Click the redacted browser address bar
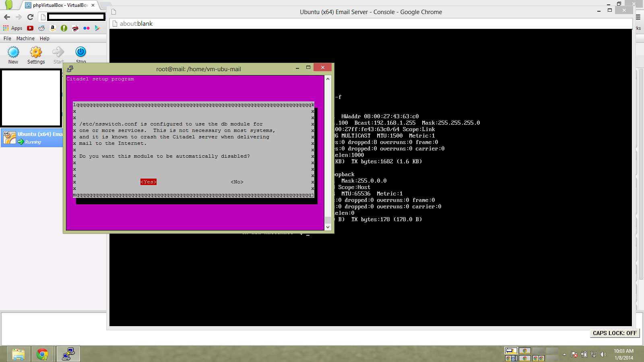Screen dimensions: 644x362 tap(76, 17)
